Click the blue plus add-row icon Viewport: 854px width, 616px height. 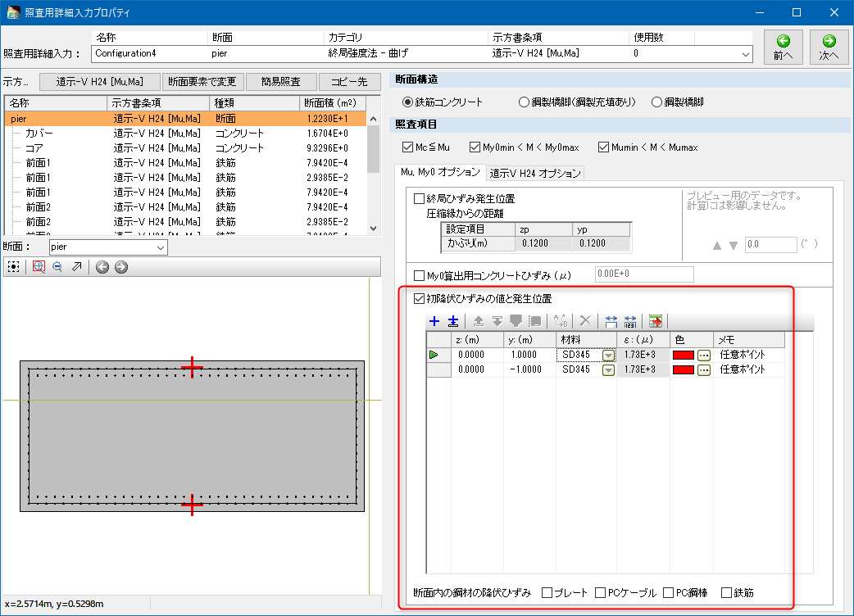coord(434,322)
